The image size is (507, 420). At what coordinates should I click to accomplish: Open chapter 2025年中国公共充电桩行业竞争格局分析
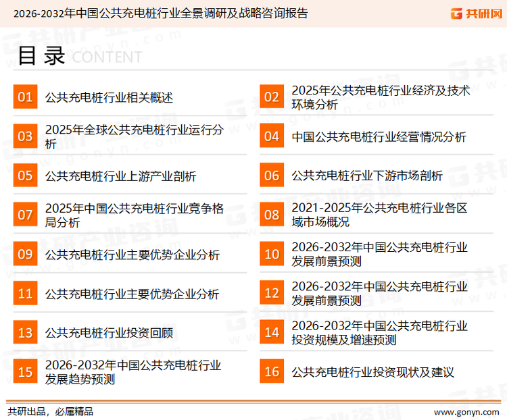click(x=135, y=215)
